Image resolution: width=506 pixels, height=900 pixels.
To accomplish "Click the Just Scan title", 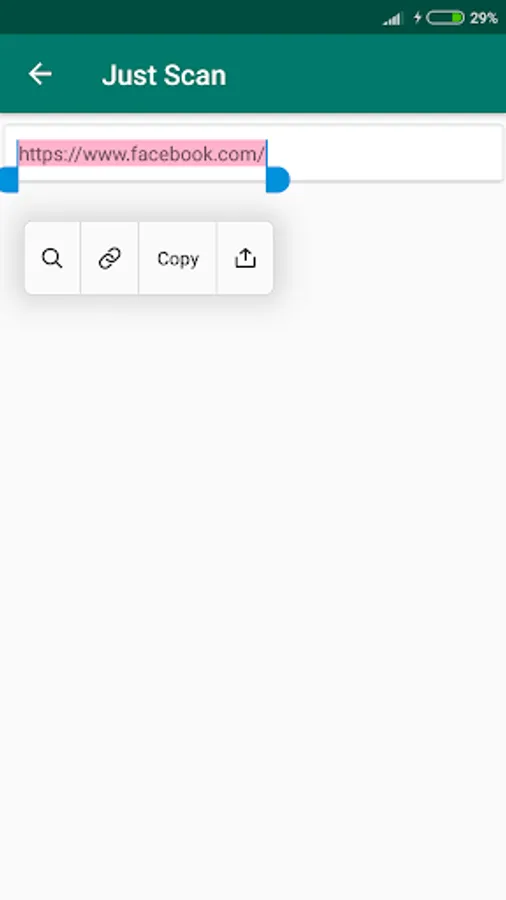I will [x=164, y=75].
